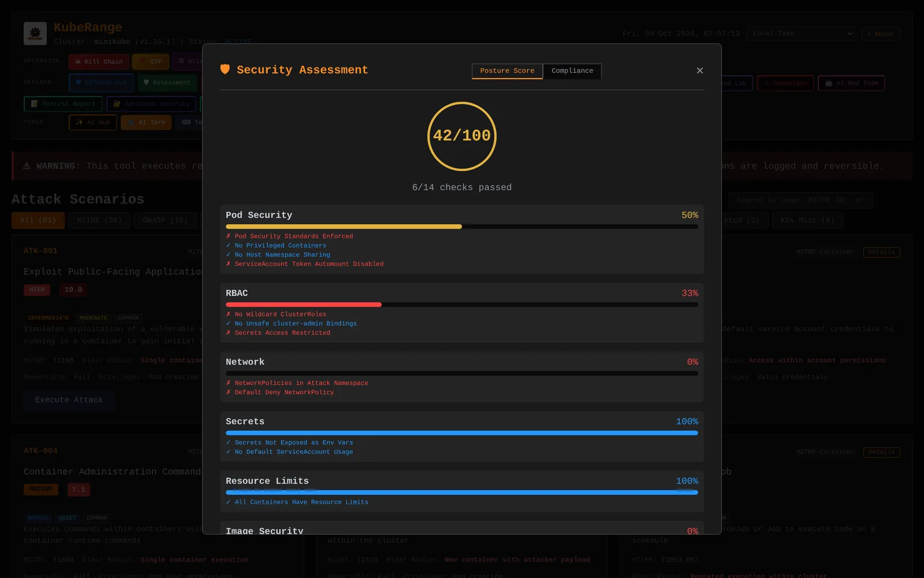Screen dimensions: 924x578
Task: Click the '6/14 checks passed' text
Action: [462, 187]
